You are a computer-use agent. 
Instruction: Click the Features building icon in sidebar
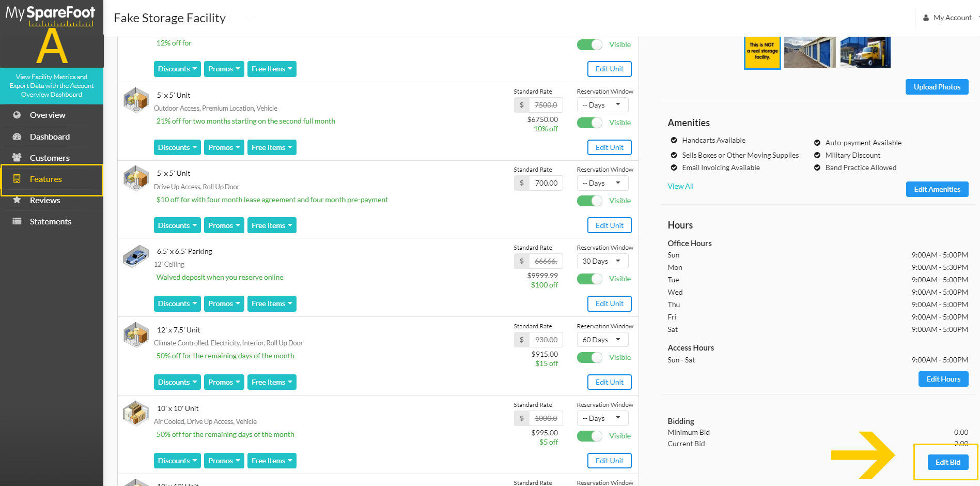(x=17, y=179)
